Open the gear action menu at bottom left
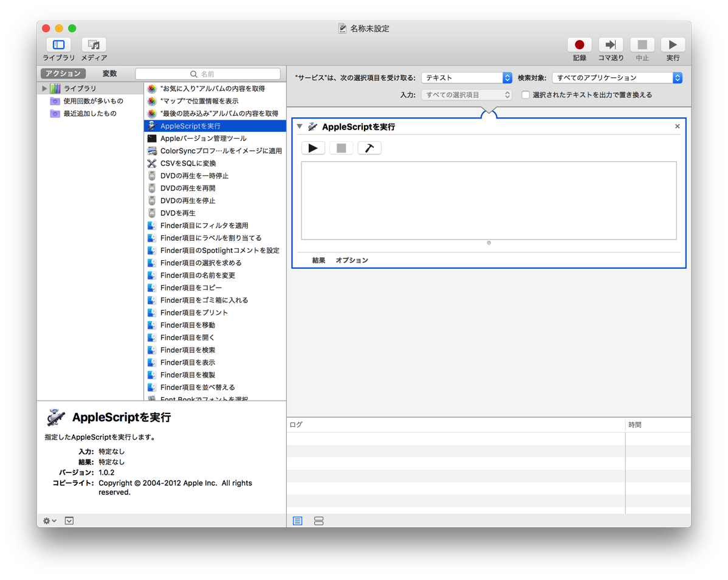Screen dimensions: 728x580 (50, 521)
